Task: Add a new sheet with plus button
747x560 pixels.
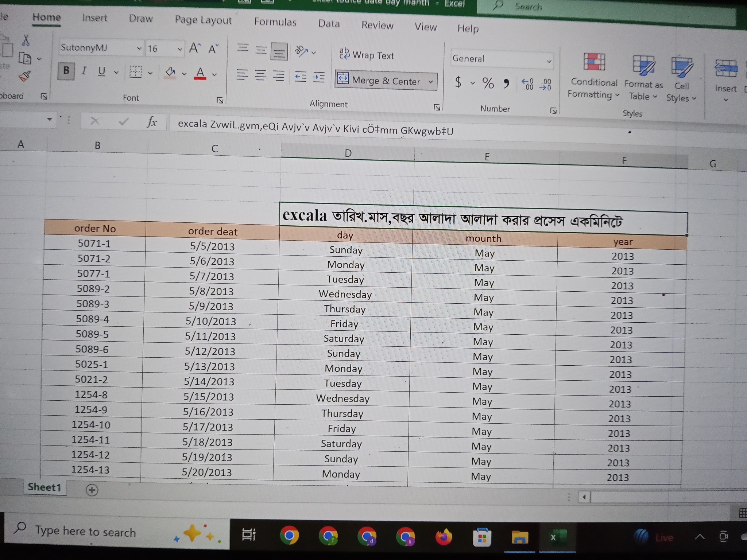Action: pyautogui.click(x=92, y=490)
